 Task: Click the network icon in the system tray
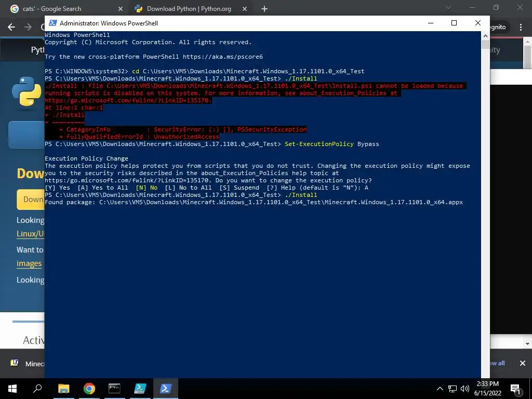point(453,389)
